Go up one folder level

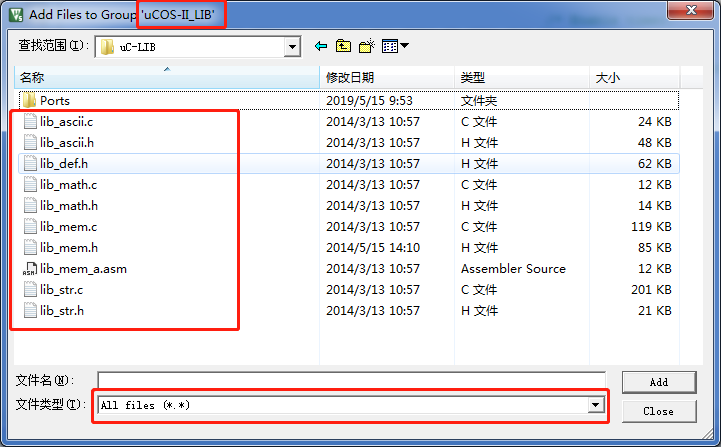pyautogui.click(x=343, y=46)
